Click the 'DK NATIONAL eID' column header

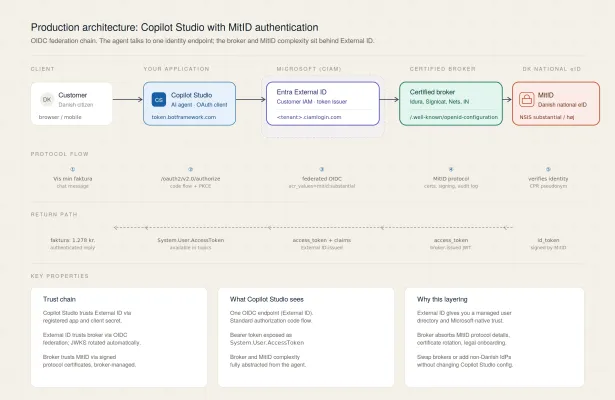551,69
